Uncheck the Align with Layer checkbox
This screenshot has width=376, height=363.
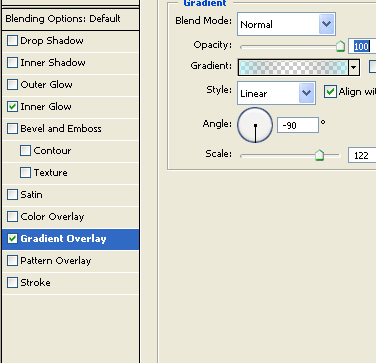click(330, 91)
